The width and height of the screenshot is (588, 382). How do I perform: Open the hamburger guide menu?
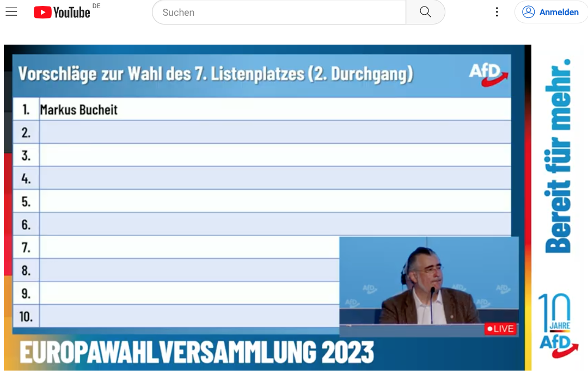pyautogui.click(x=11, y=12)
